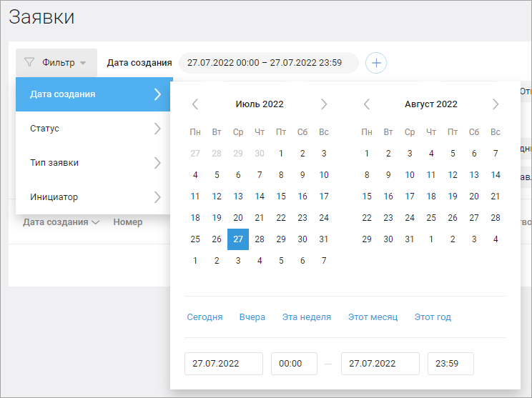532x398 pixels.
Task: Click left arrow beside Август 2022
Action: [x=367, y=104]
